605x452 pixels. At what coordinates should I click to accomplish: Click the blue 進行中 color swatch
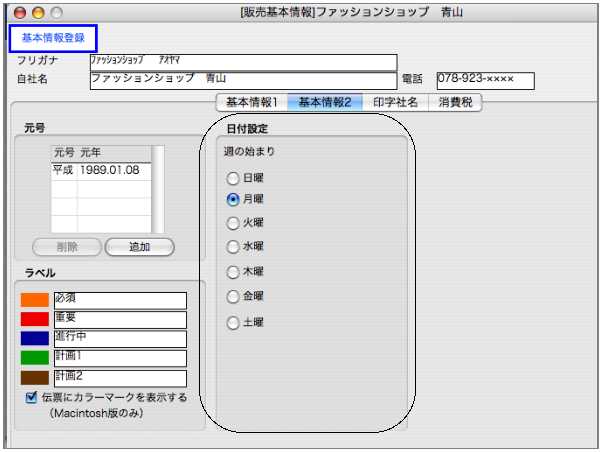pyautogui.click(x=34, y=338)
